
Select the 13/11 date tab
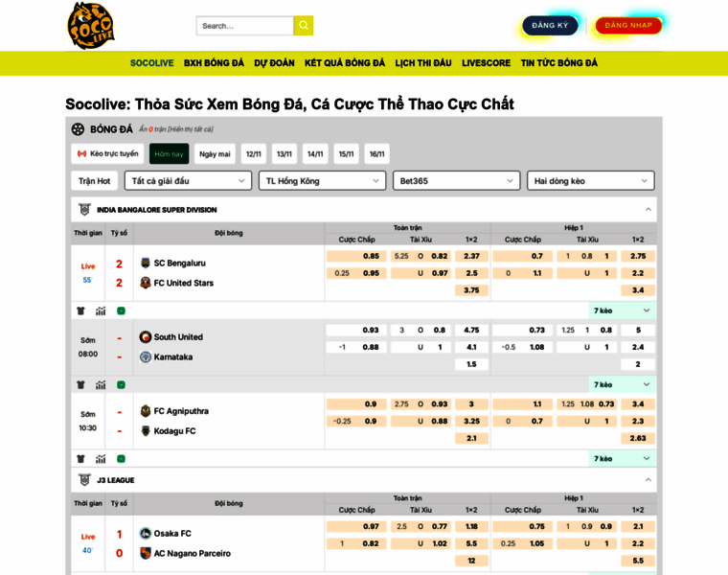(x=284, y=153)
